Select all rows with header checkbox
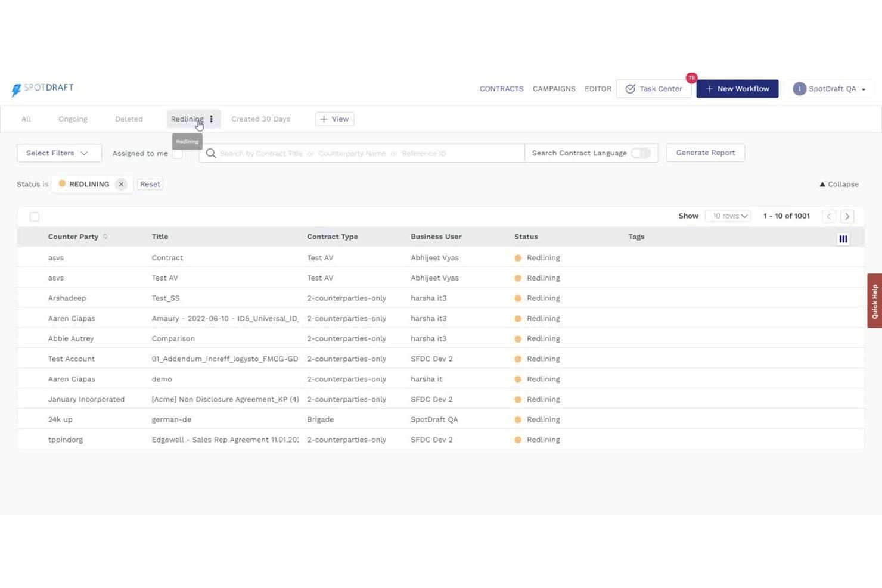 (35, 217)
